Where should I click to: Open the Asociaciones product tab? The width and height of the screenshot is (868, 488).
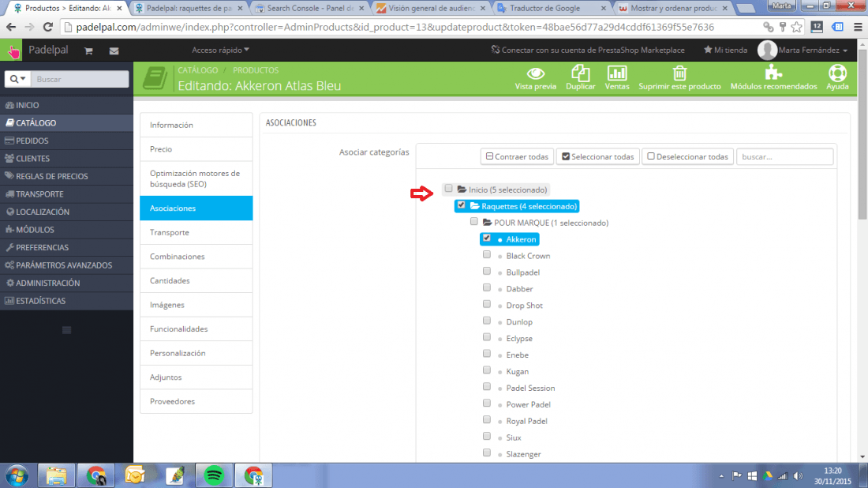coord(196,208)
